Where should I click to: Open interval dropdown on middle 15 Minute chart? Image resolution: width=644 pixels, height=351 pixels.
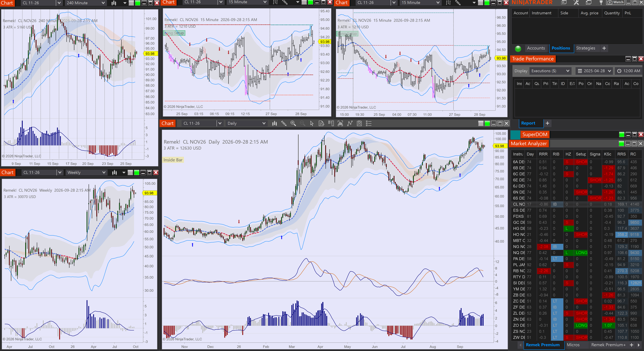pos(248,2)
